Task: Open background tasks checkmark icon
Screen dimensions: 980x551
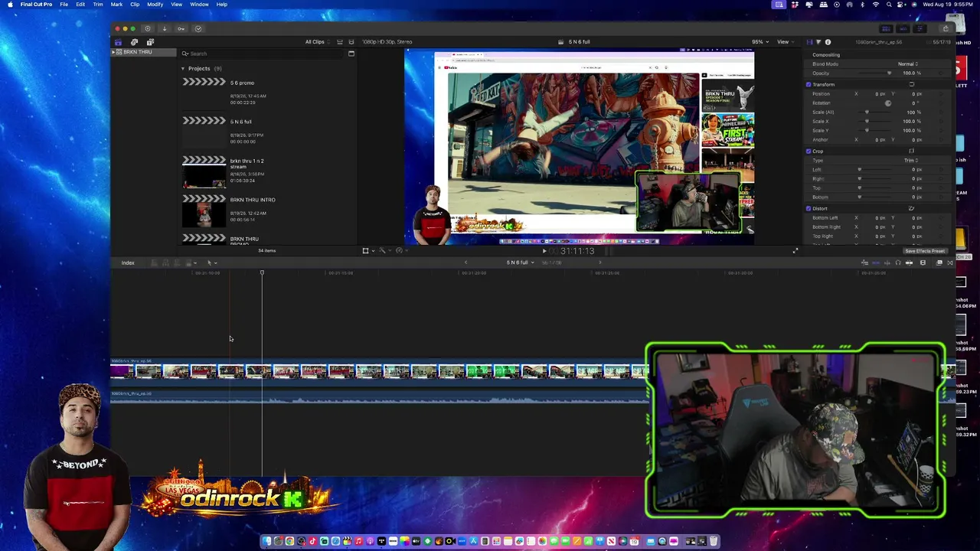Action: [x=198, y=29]
